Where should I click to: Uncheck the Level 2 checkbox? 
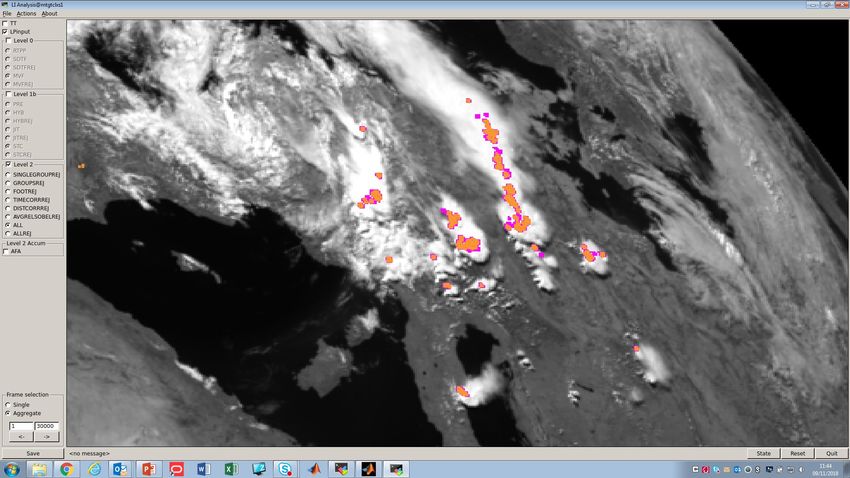[8, 164]
